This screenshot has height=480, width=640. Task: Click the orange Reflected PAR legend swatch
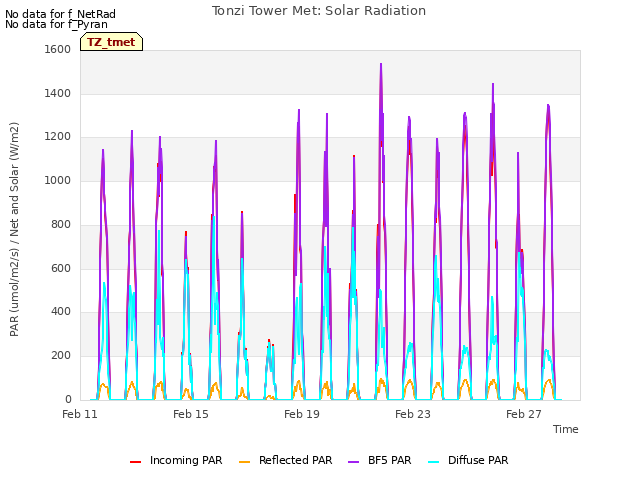(x=244, y=462)
